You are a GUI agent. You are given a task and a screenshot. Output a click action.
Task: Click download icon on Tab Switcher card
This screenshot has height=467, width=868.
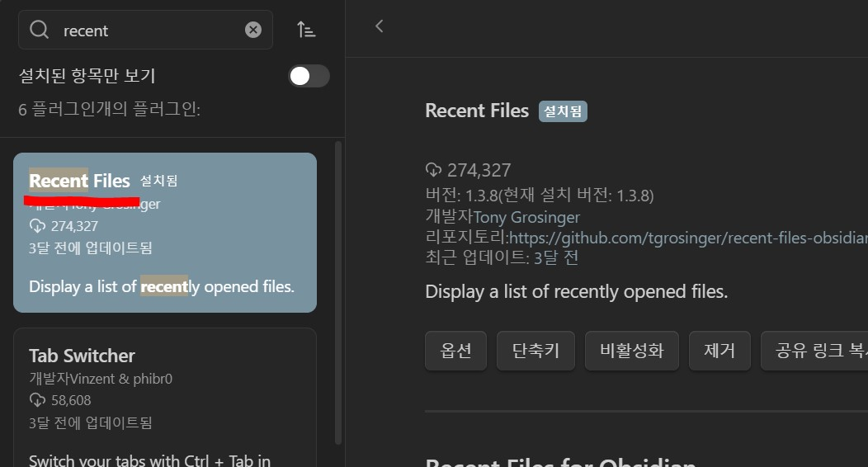(x=37, y=400)
